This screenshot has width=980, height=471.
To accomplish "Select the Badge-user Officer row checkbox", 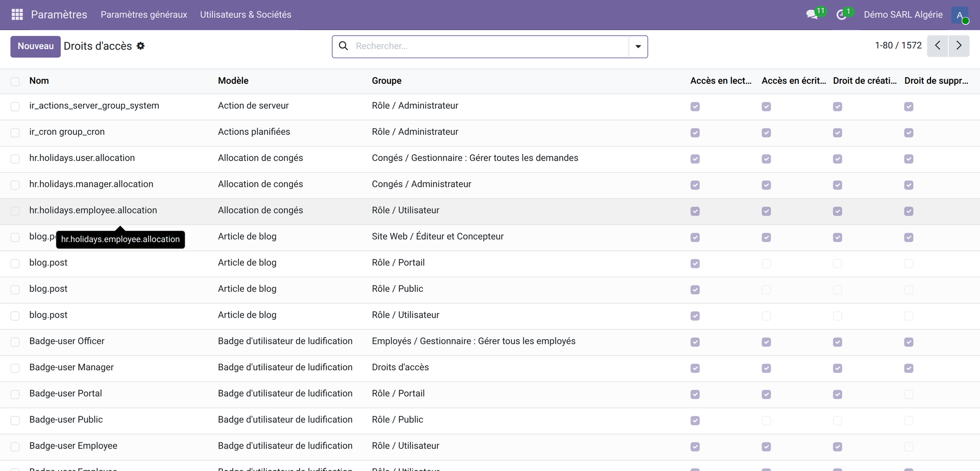I will (15, 342).
